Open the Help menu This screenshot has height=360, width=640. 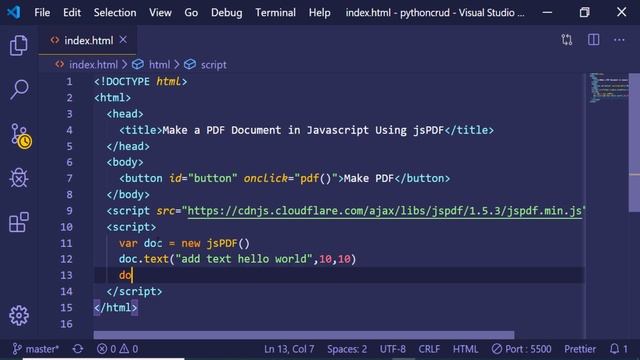(320, 13)
